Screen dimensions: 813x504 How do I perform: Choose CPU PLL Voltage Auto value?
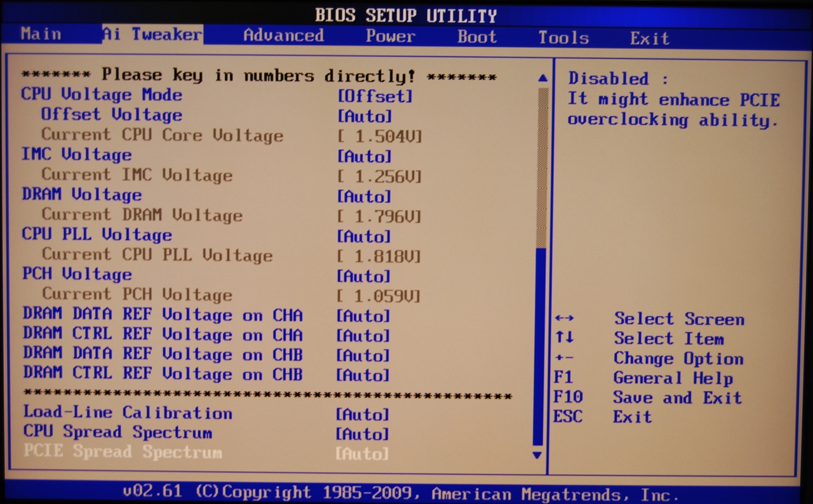point(363,236)
